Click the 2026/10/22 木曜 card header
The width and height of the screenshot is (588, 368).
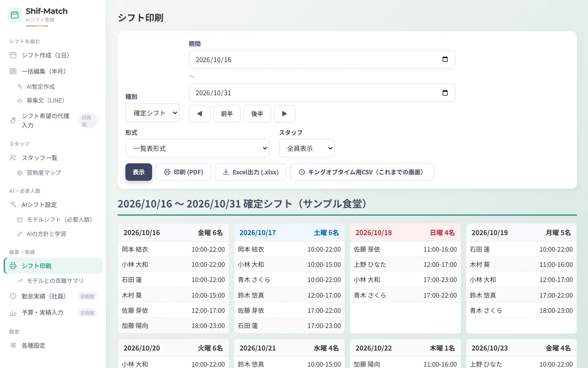tap(405, 348)
